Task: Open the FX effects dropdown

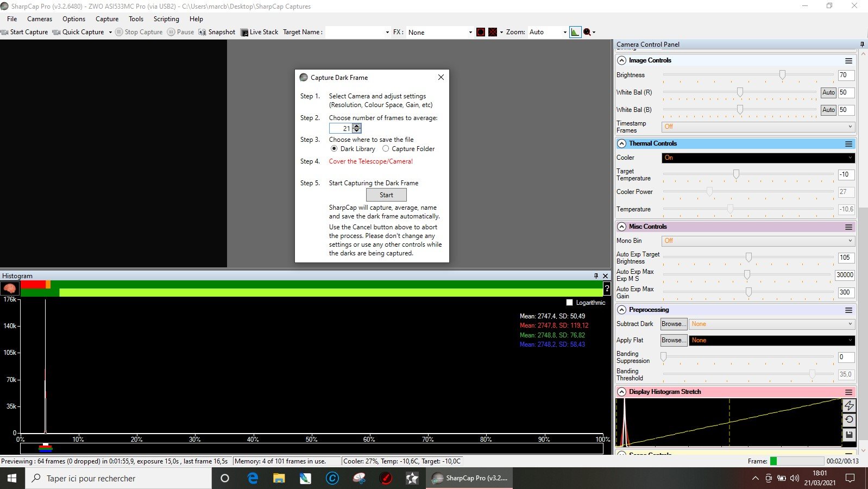Action: click(x=440, y=32)
